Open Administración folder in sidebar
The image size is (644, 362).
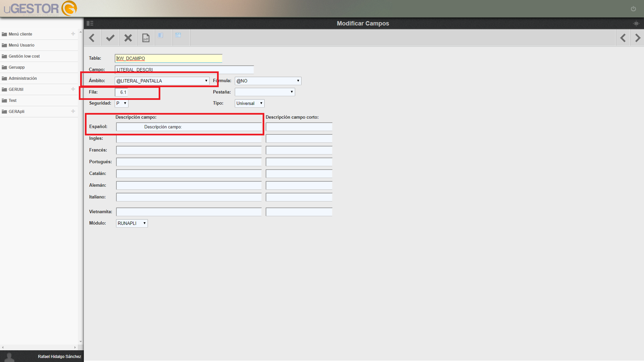(x=39, y=78)
